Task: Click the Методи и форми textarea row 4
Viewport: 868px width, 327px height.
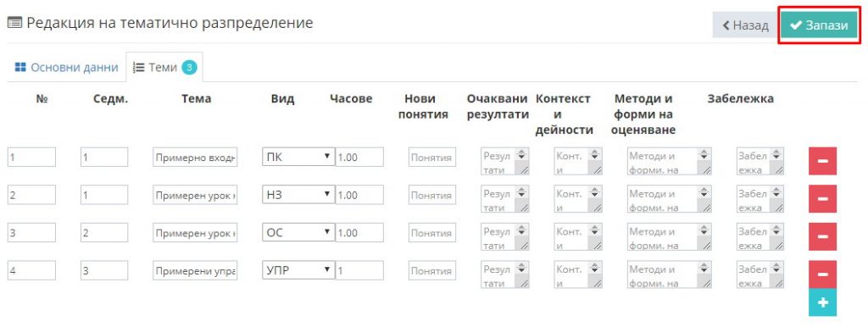Action: pos(670,275)
